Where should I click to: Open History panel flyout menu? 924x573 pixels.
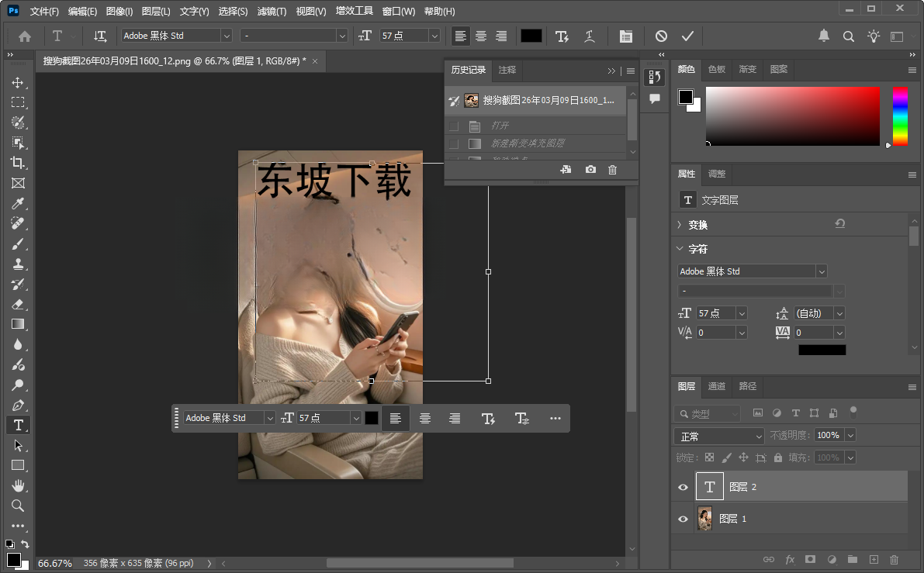(631, 71)
